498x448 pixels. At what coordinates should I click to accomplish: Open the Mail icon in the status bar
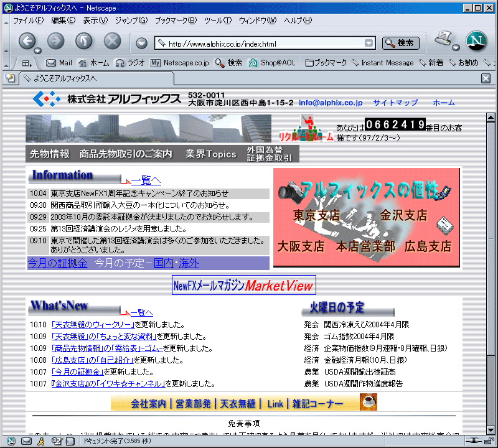click(26, 441)
